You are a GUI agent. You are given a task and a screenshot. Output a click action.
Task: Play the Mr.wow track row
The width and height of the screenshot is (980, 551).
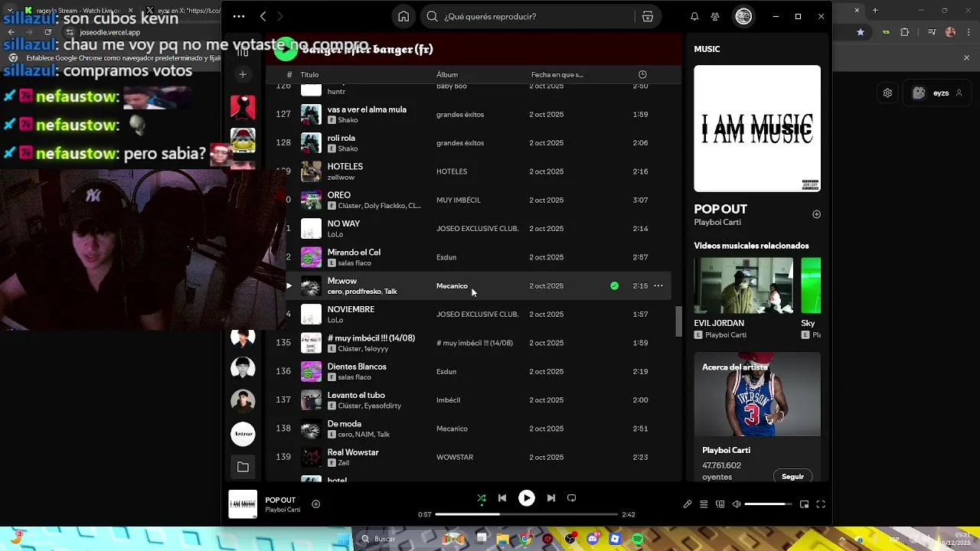[289, 285]
